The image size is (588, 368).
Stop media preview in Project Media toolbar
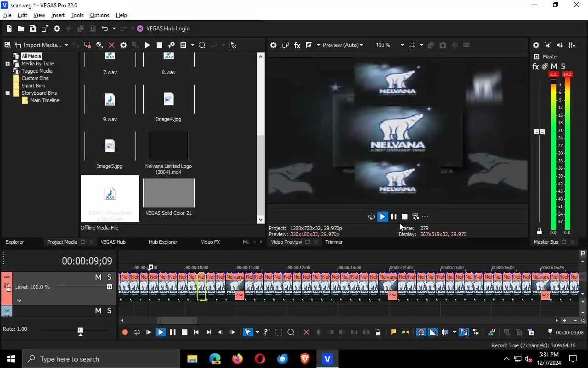[159, 45]
